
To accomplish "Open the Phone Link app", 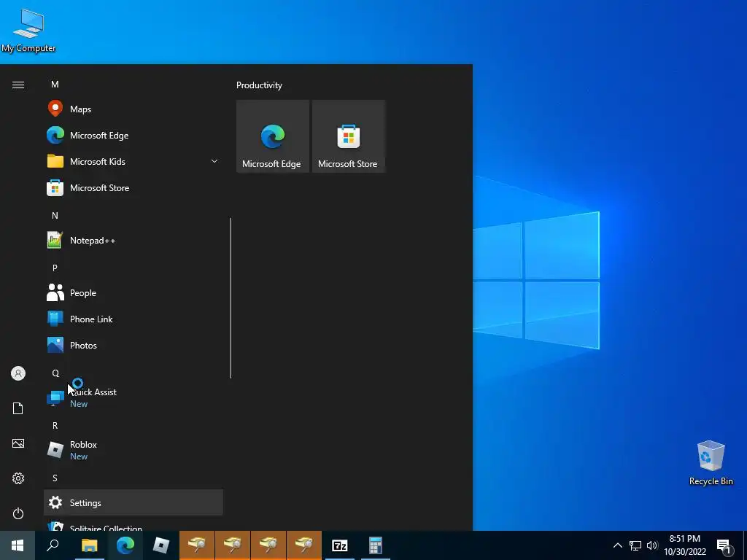I will (x=133, y=319).
